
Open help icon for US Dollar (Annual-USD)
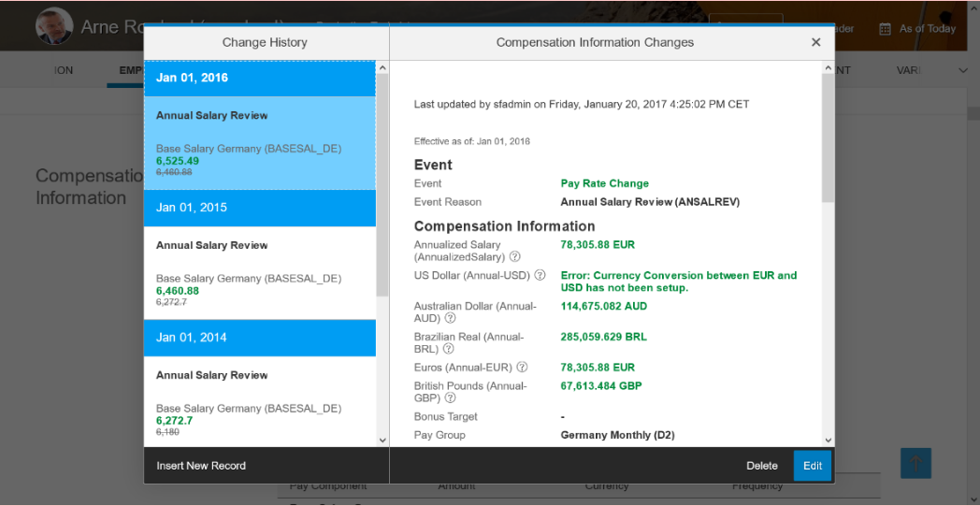540,275
